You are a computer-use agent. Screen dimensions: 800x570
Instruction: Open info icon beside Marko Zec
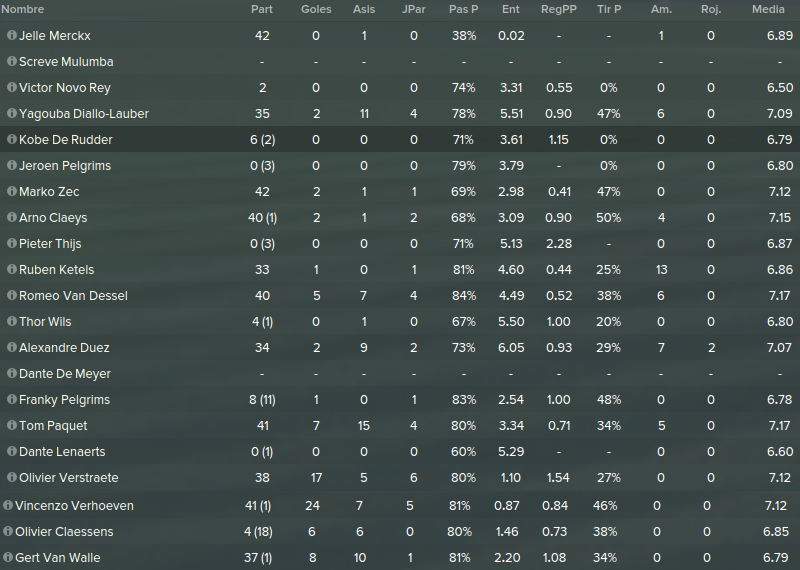(12, 191)
